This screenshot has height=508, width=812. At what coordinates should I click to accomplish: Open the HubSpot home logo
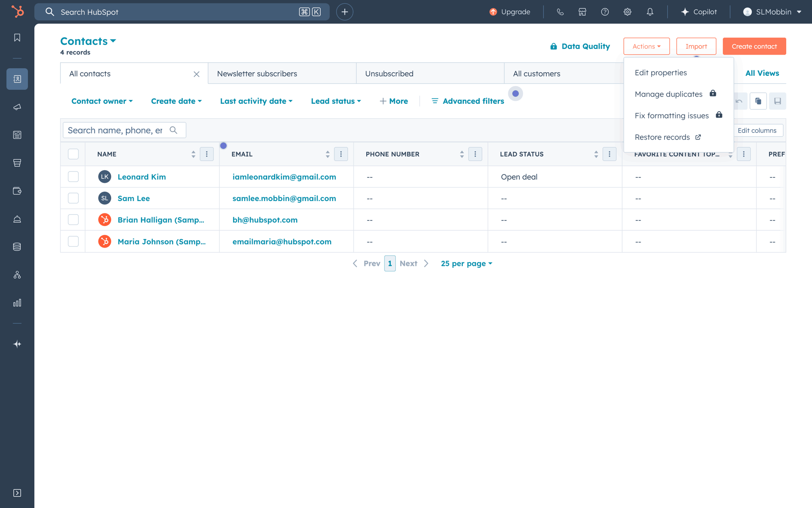(x=17, y=11)
